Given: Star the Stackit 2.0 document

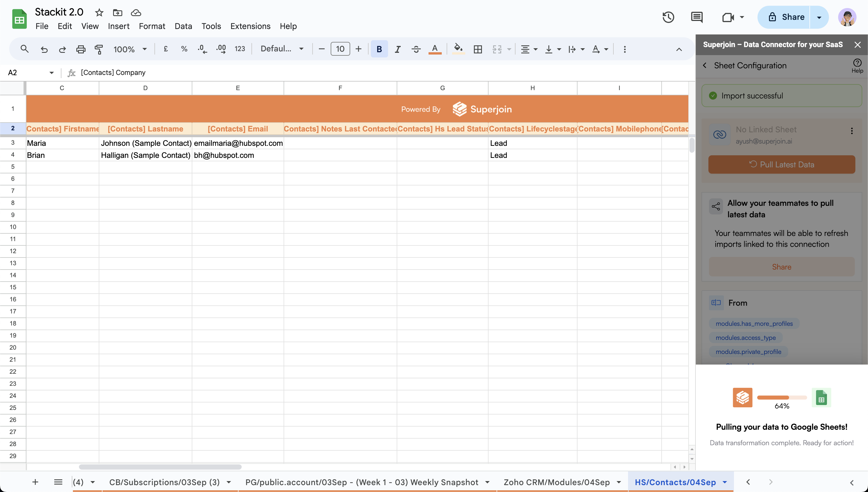Looking at the screenshot, I should [x=99, y=13].
